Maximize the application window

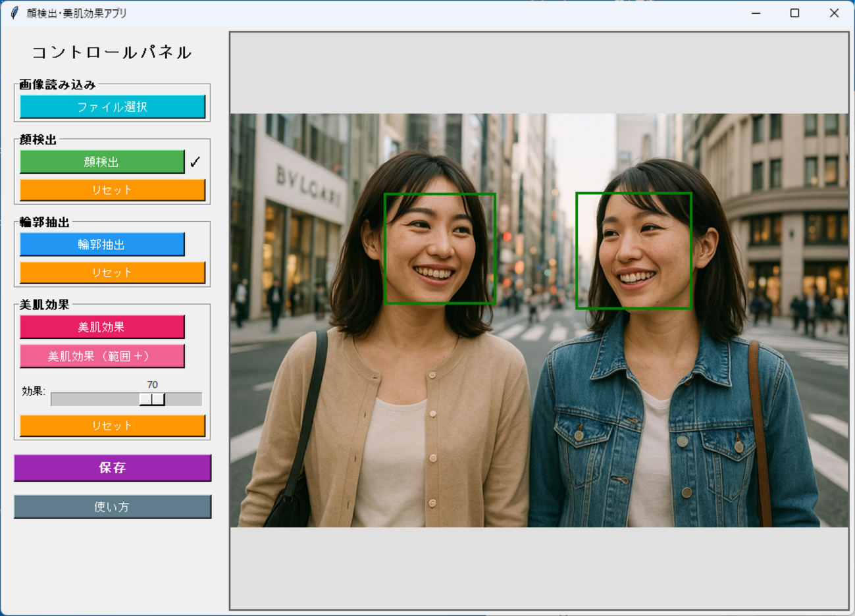coord(794,13)
